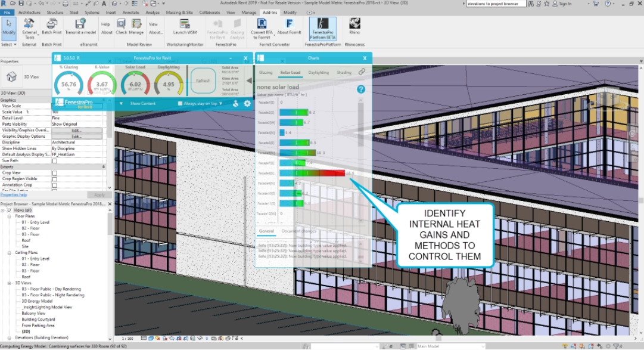Viewport: 644px width, 350px height.
Task: Click the search box in title bar
Action: point(496,4)
